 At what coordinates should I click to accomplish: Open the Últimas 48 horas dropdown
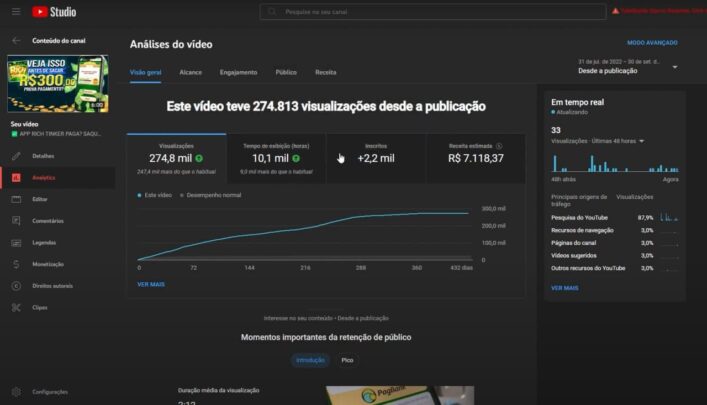pyautogui.click(x=600, y=141)
